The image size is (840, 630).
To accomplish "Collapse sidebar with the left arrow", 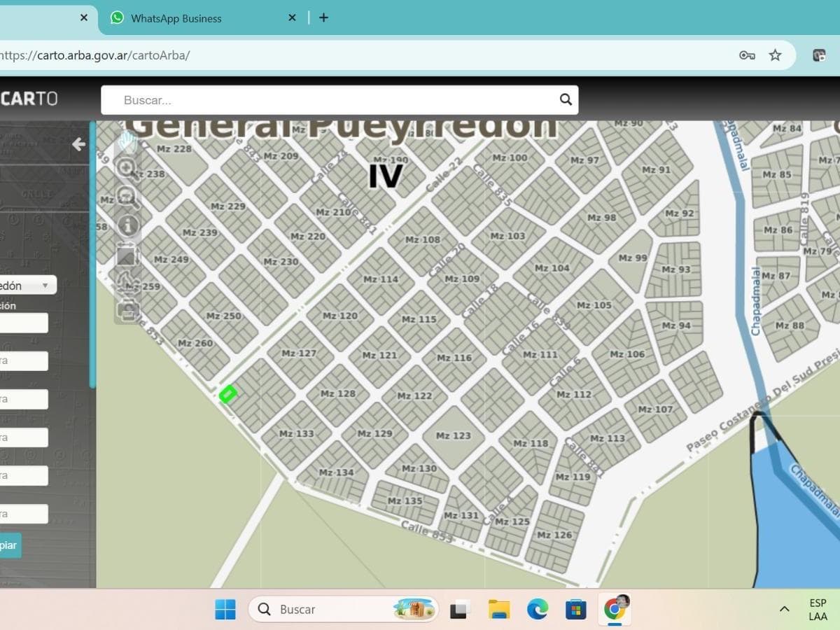I will point(78,144).
